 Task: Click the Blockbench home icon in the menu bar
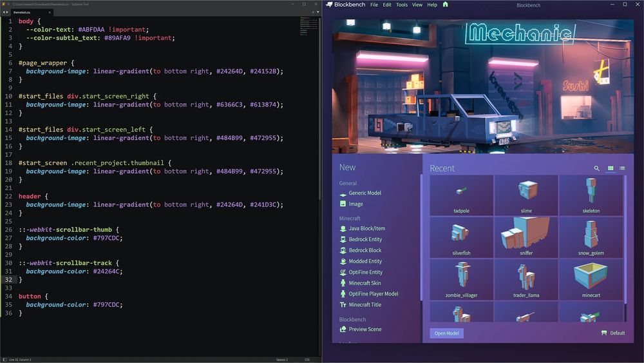pos(445,5)
